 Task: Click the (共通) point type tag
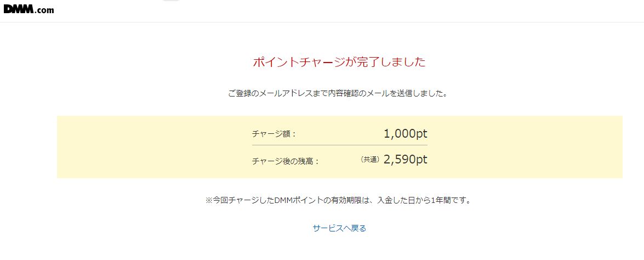369,160
